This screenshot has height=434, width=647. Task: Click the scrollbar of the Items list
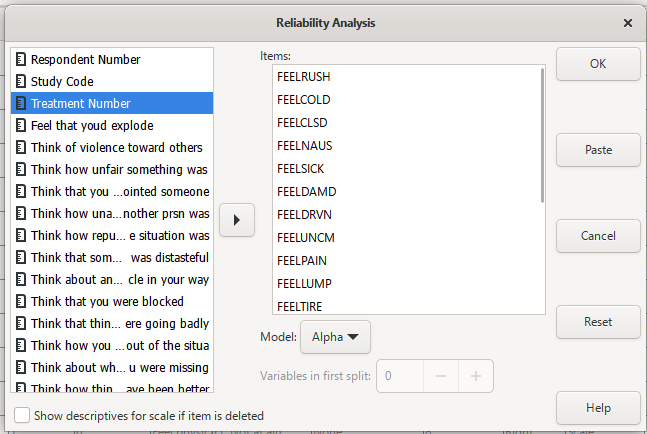[x=542, y=135]
